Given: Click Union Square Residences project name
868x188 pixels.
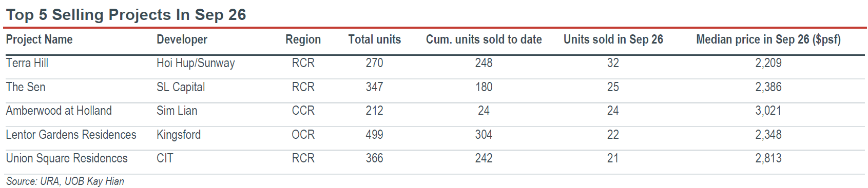Looking at the screenshot, I should (67, 158).
